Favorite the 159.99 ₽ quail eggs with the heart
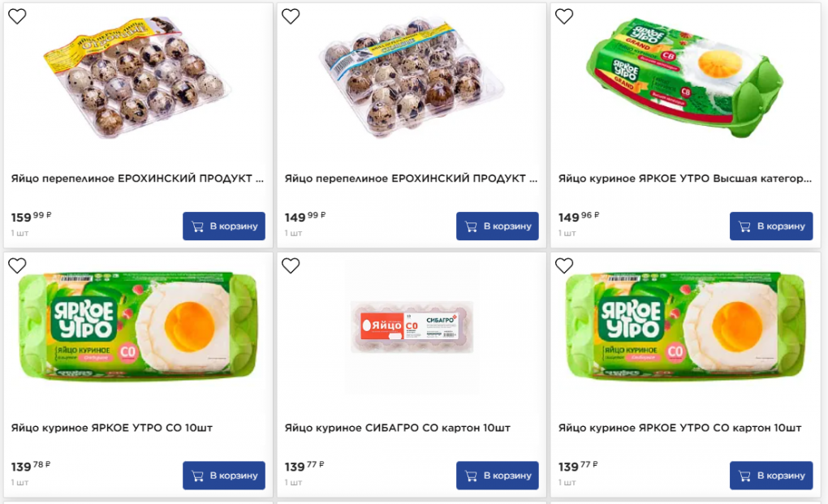This screenshot has width=828, height=504. [x=17, y=16]
